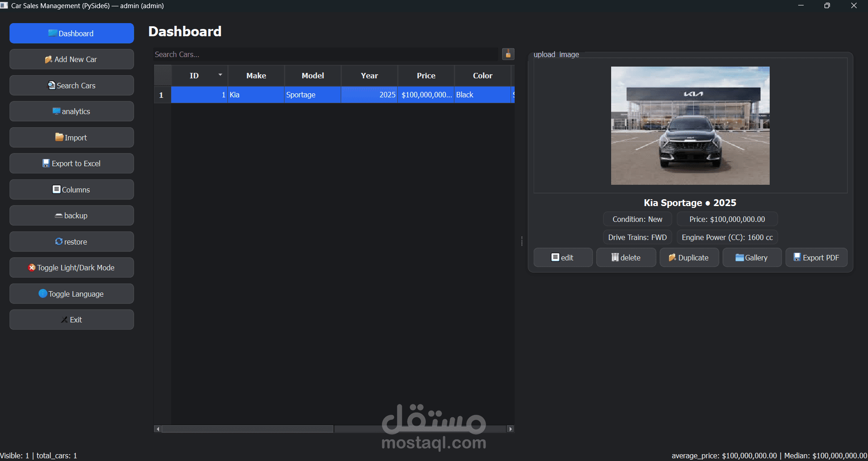Click the Exit button

pyautogui.click(x=72, y=320)
